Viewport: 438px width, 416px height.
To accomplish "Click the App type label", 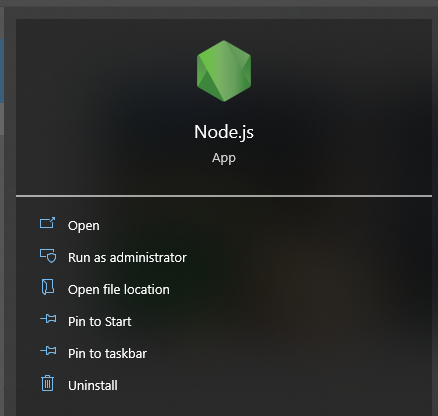I will [x=224, y=158].
